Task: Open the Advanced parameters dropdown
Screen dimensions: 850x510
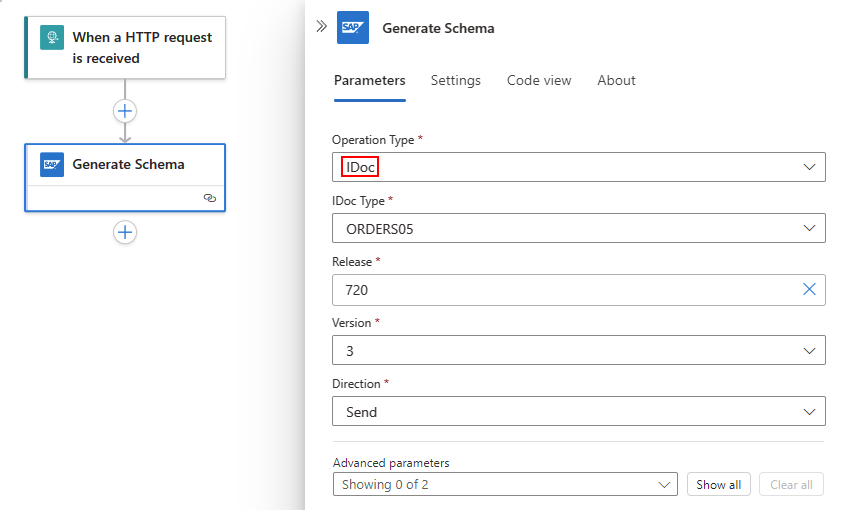Action: (x=666, y=484)
